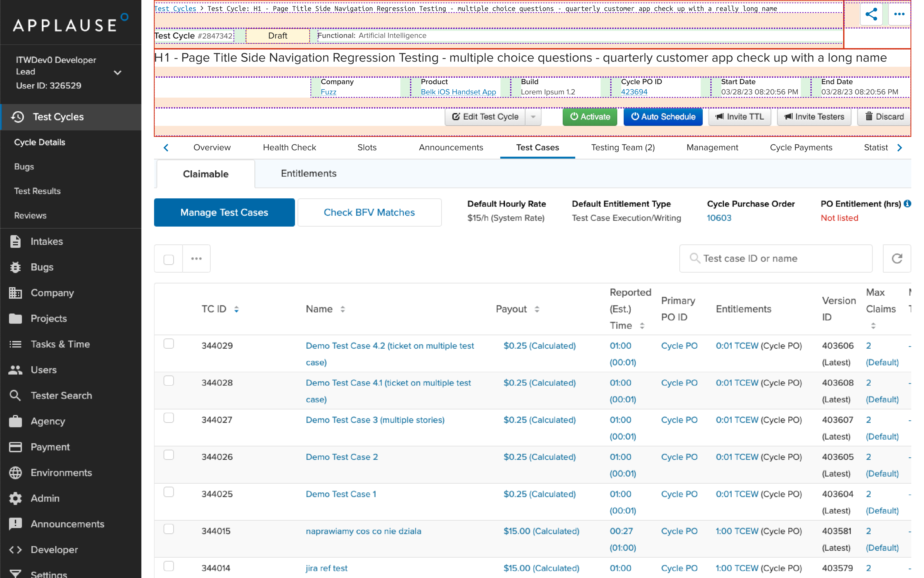Check the box for test case 344029
Viewport: 924px width, 578px height.
coord(168,344)
